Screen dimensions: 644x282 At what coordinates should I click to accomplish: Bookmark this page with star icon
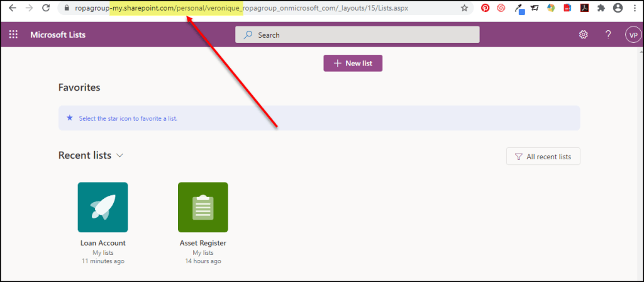[464, 8]
